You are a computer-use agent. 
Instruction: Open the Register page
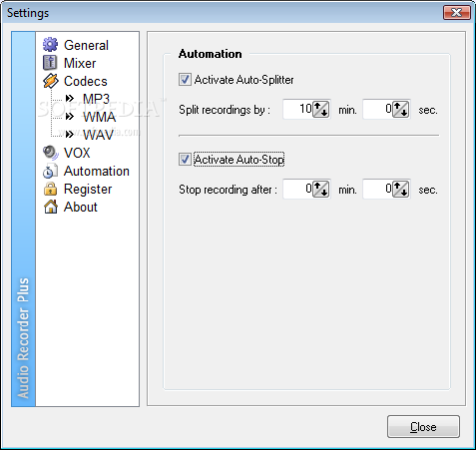[88, 189]
